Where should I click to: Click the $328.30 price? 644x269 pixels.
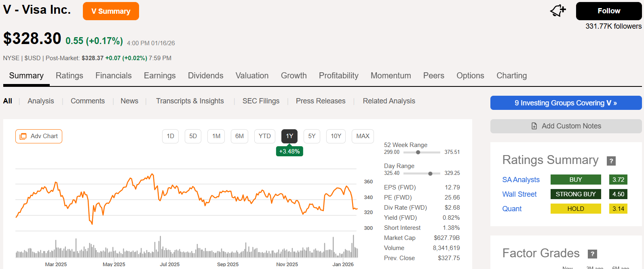(x=32, y=39)
